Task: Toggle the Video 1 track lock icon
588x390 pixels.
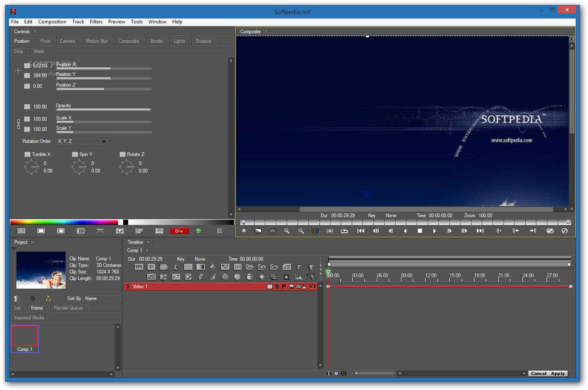Action: click(x=304, y=287)
